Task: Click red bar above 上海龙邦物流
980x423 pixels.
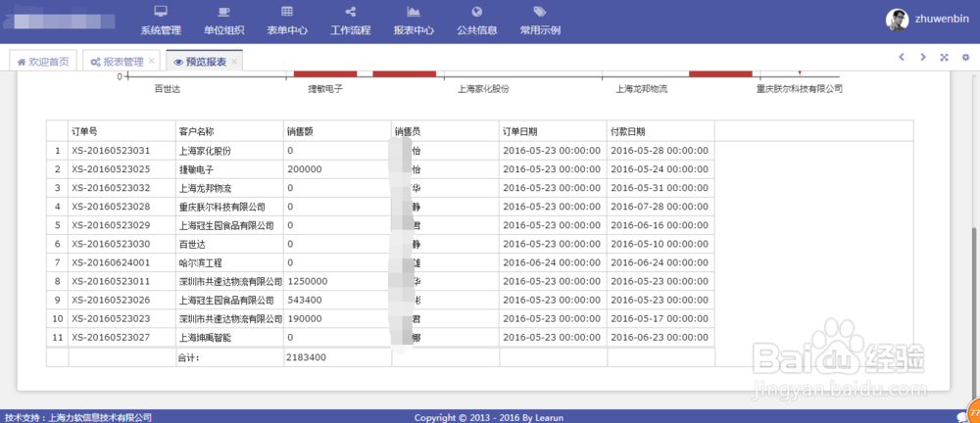Action: point(720,73)
